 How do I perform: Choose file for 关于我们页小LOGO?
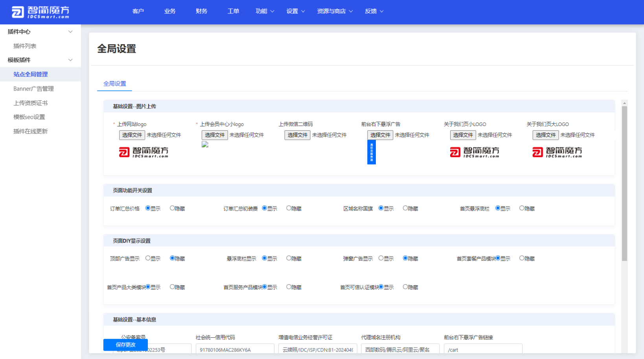pyautogui.click(x=463, y=135)
